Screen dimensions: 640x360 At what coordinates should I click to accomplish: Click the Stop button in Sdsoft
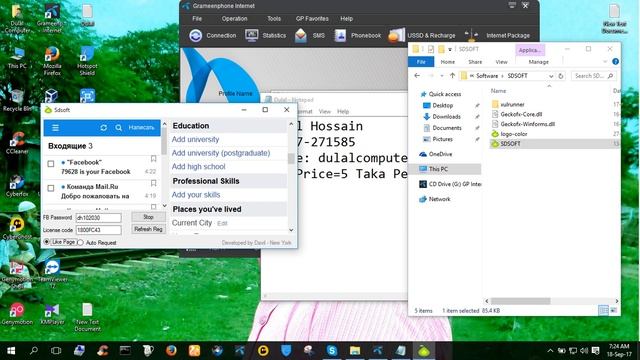pos(149,217)
